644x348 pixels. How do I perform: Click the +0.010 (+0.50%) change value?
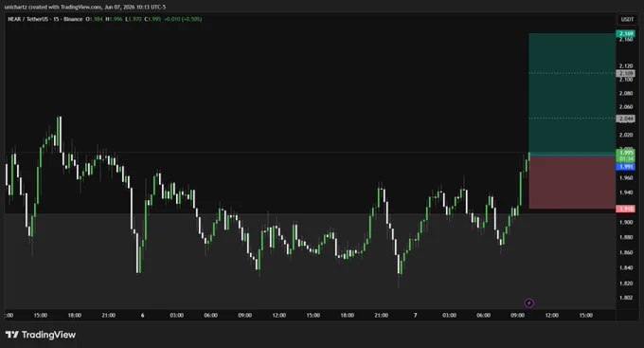click(183, 19)
